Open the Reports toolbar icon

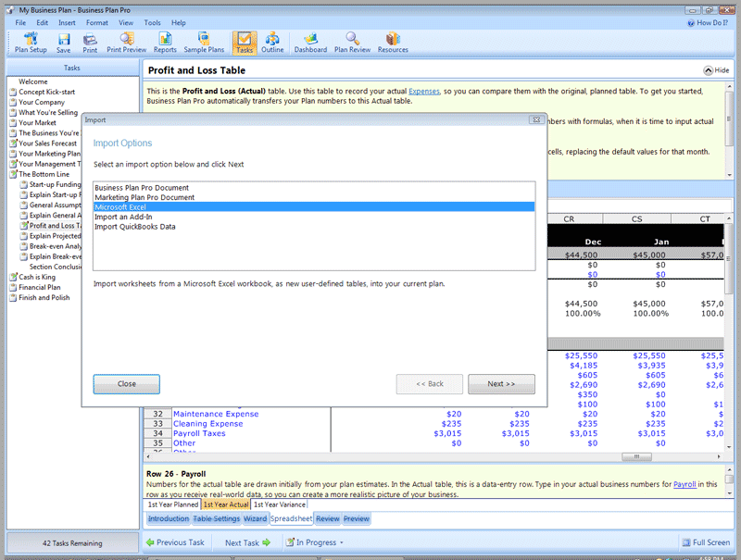[x=165, y=43]
